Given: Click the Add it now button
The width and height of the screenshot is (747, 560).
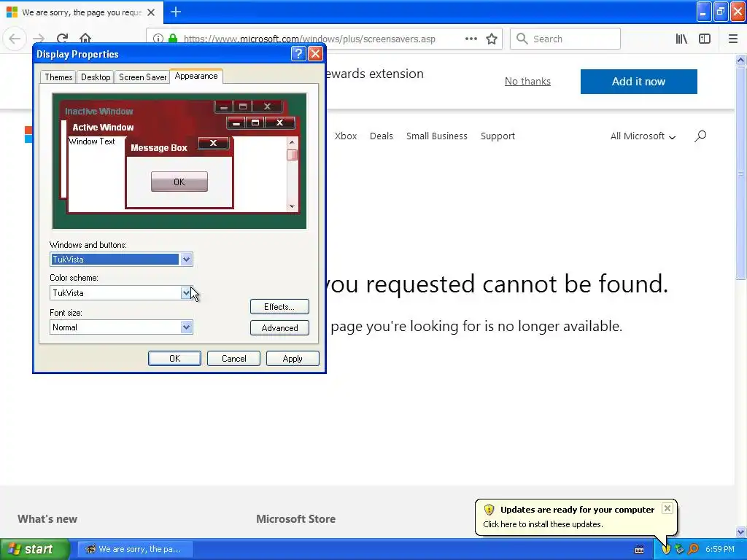Looking at the screenshot, I should click(638, 82).
